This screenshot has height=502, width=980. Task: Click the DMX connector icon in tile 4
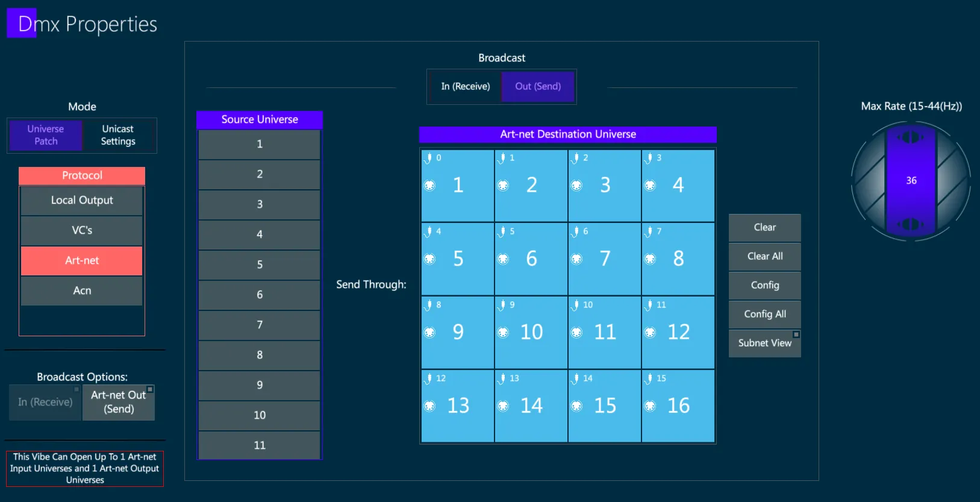650,186
